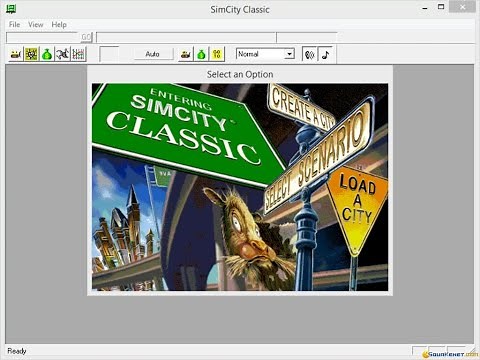Open the budget via first green money bag
The height and width of the screenshot is (360, 480).
pyautogui.click(x=47, y=54)
